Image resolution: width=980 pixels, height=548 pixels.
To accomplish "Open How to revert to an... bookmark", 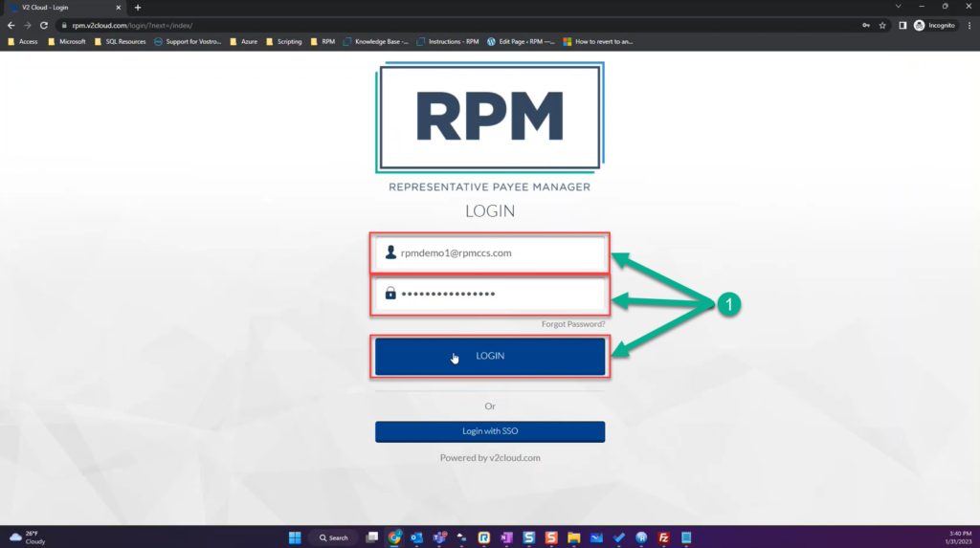I will tap(598, 42).
